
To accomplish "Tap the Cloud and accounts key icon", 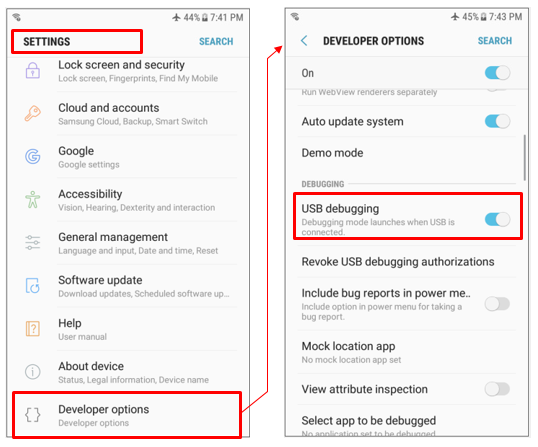I will coord(33,114).
